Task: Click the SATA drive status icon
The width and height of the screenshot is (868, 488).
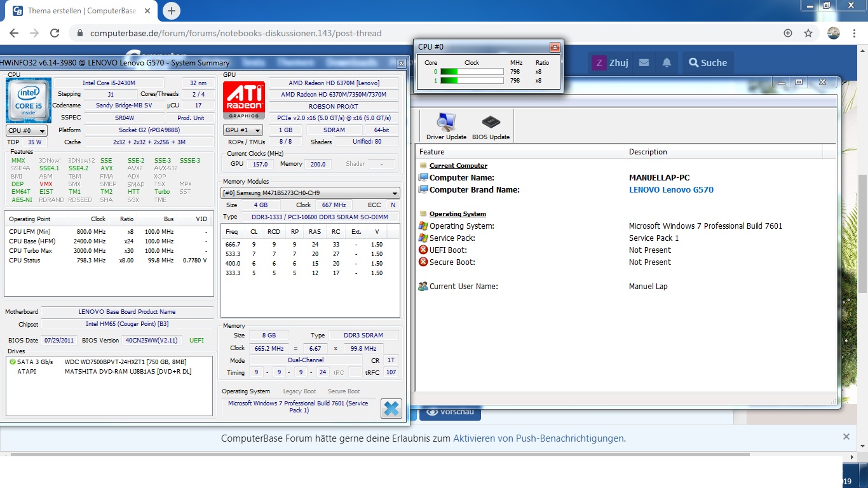Action: (13, 362)
